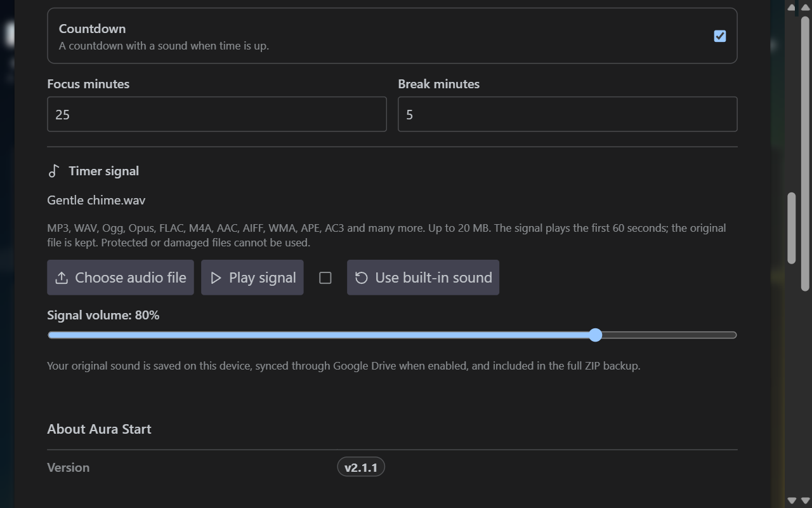The image size is (812, 508).
Task: Click the Choose audio file button
Action: click(x=121, y=277)
